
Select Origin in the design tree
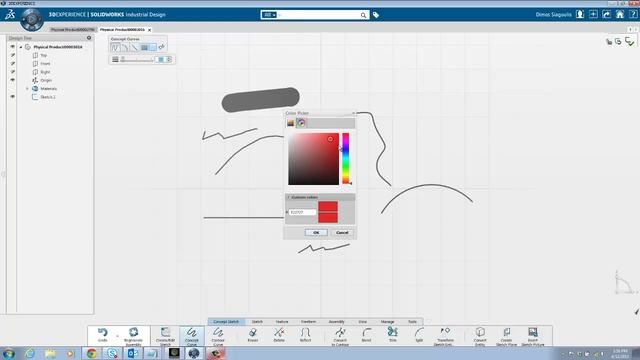tap(46, 80)
